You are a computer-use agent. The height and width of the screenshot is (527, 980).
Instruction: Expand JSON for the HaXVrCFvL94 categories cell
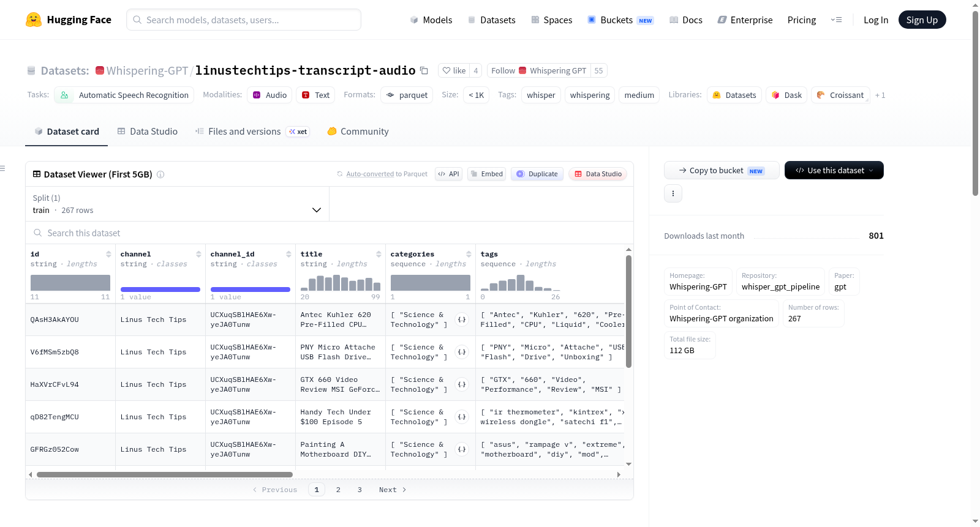pos(462,384)
